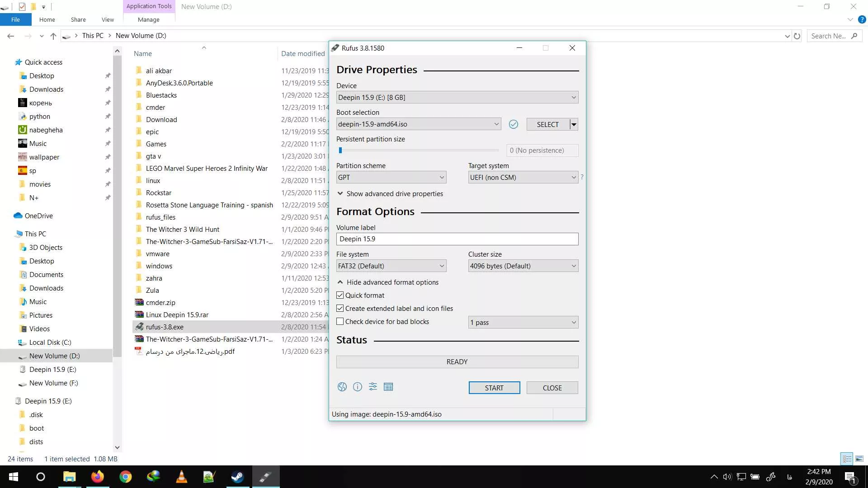Open Rufus language selection globe icon
868x488 pixels.
[x=342, y=387]
